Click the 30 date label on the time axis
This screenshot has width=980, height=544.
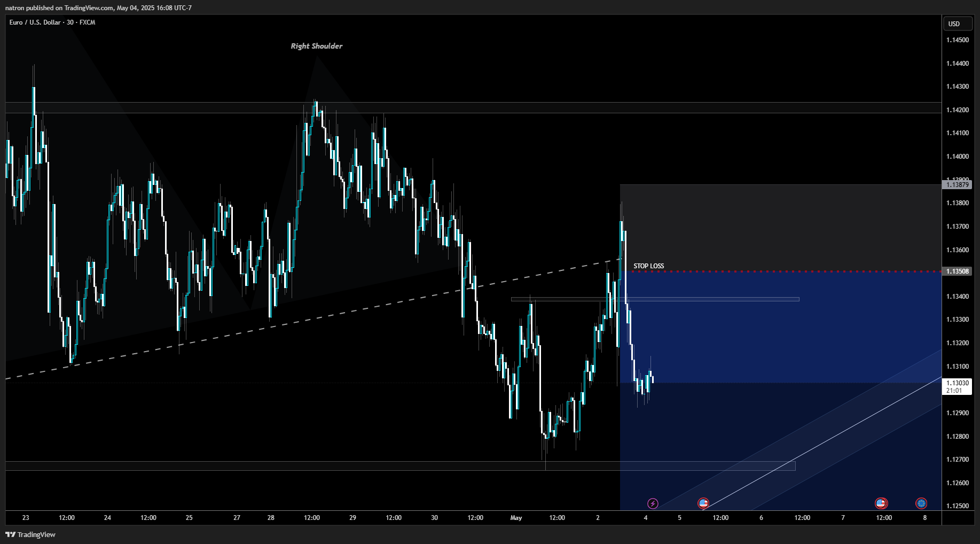(434, 518)
